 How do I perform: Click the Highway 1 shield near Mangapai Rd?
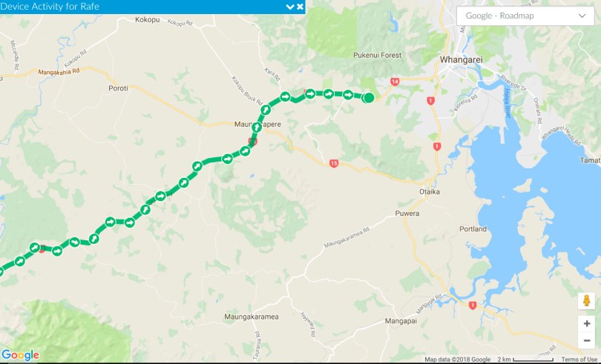[x=473, y=305]
